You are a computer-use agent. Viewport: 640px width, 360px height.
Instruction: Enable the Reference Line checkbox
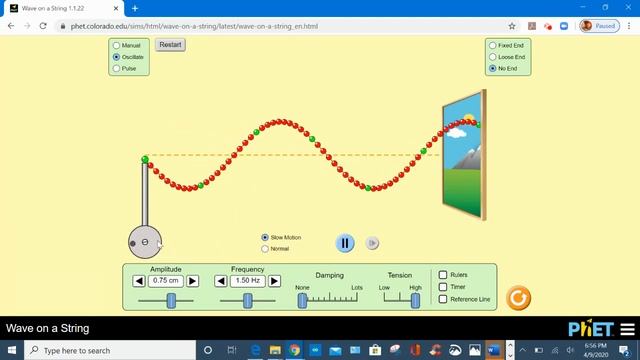click(x=443, y=299)
